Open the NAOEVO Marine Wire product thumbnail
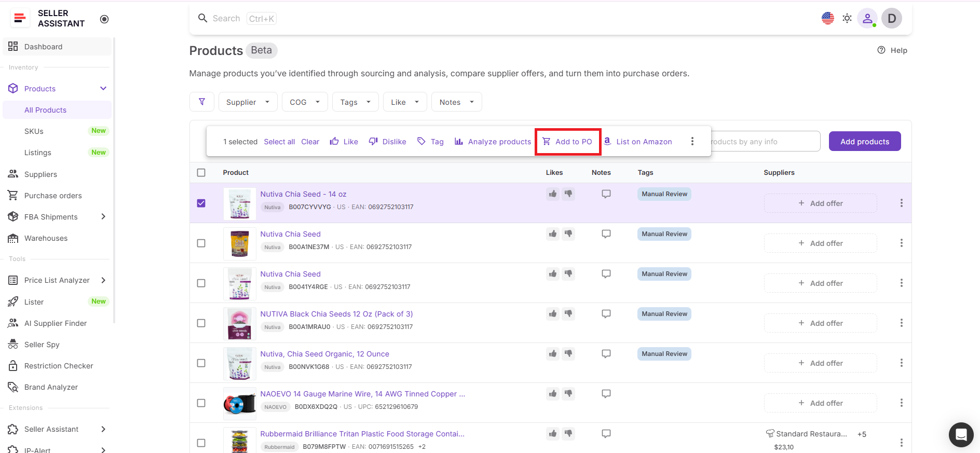Viewport: 980px width, 453px height. pos(240,403)
